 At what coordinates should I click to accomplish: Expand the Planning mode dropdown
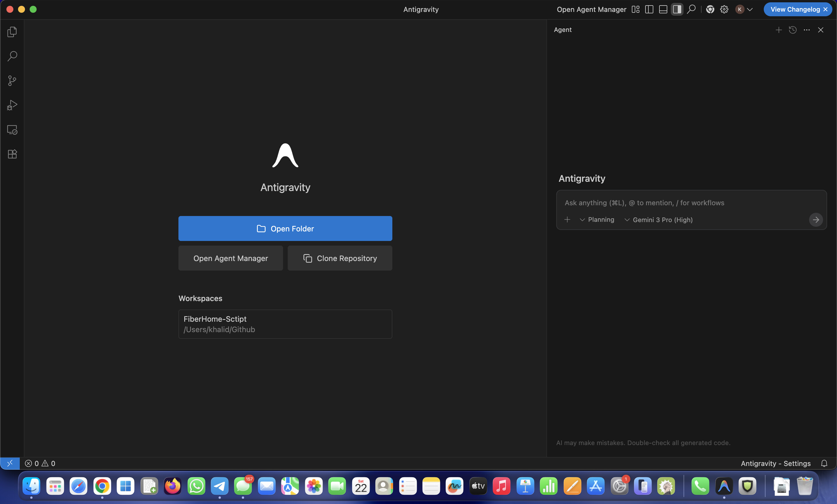point(597,220)
